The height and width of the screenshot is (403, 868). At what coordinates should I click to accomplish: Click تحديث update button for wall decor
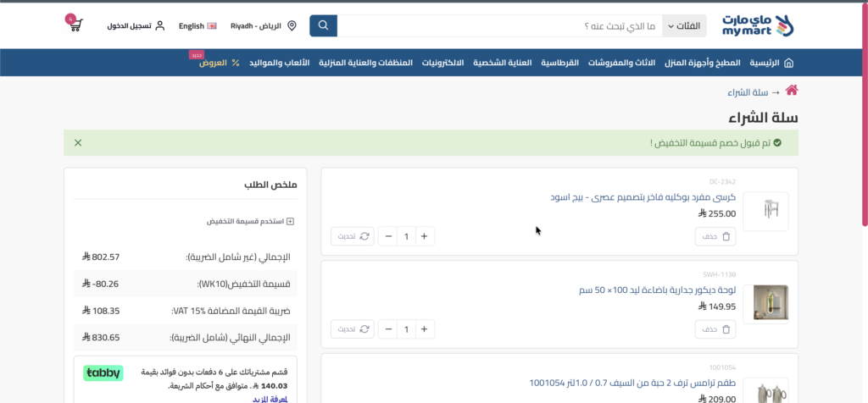tap(353, 329)
